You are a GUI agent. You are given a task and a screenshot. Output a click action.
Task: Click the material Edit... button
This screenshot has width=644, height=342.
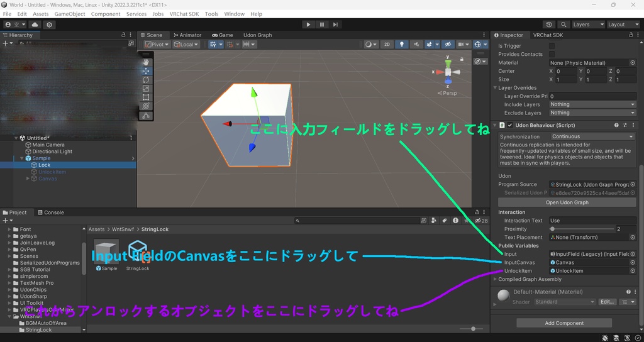click(x=607, y=302)
